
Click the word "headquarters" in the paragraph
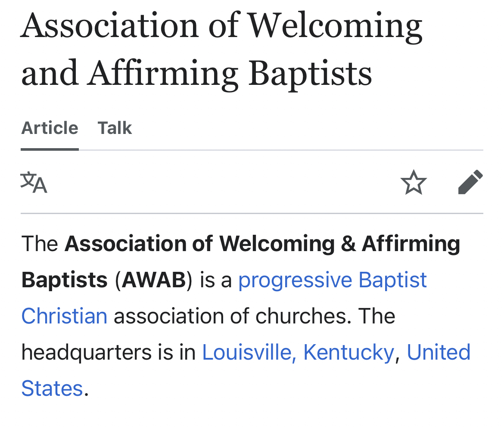(x=84, y=353)
